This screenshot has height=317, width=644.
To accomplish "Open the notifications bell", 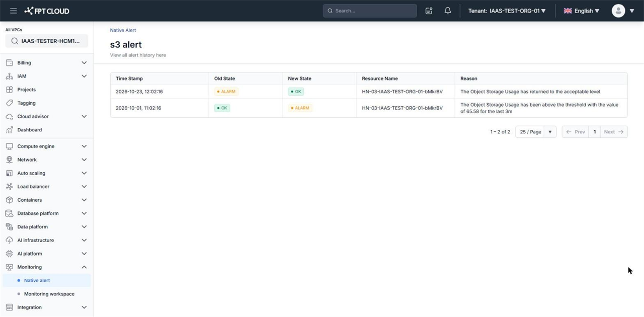I will [448, 11].
